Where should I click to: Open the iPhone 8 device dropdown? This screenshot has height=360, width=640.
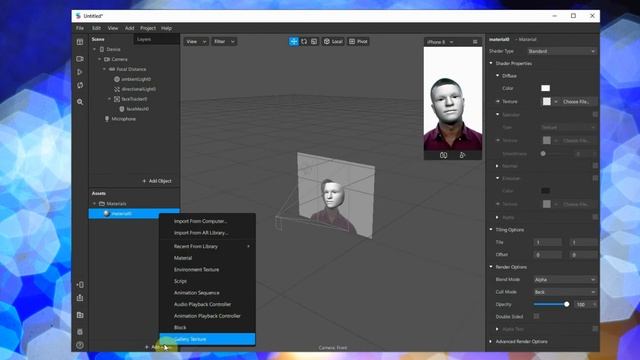(440, 42)
